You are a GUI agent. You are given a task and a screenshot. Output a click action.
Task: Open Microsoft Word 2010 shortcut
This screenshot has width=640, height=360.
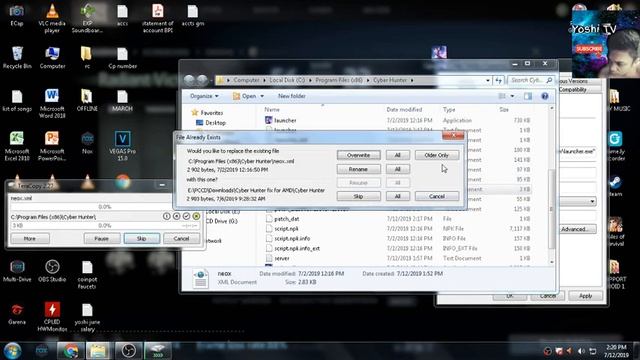(x=52, y=103)
